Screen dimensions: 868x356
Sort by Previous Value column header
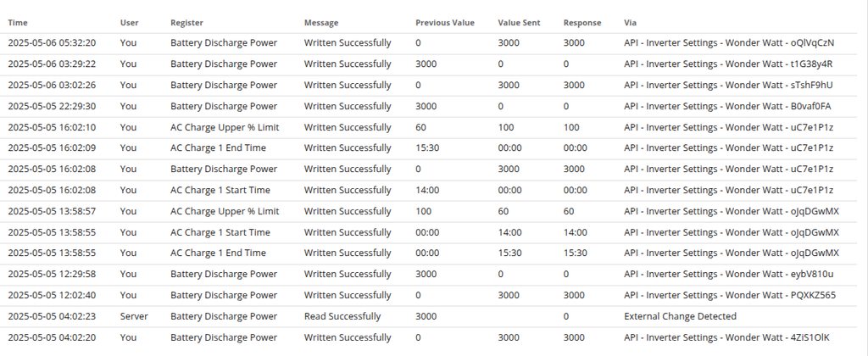coord(445,22)
